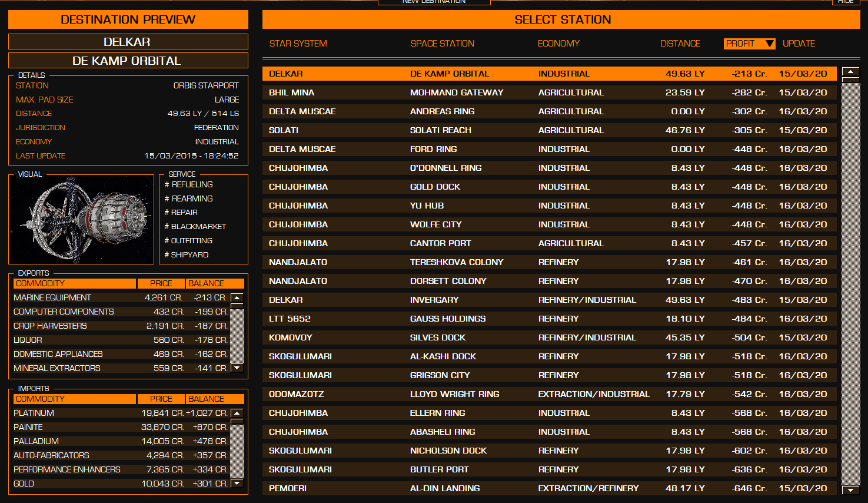Select the Butler Port station row

tap(549, 469)
